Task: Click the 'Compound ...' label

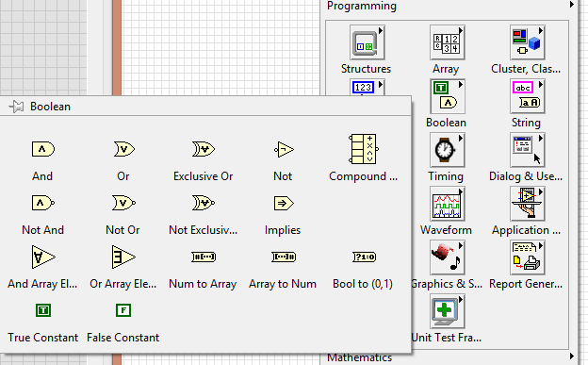Action: [363, 176]
